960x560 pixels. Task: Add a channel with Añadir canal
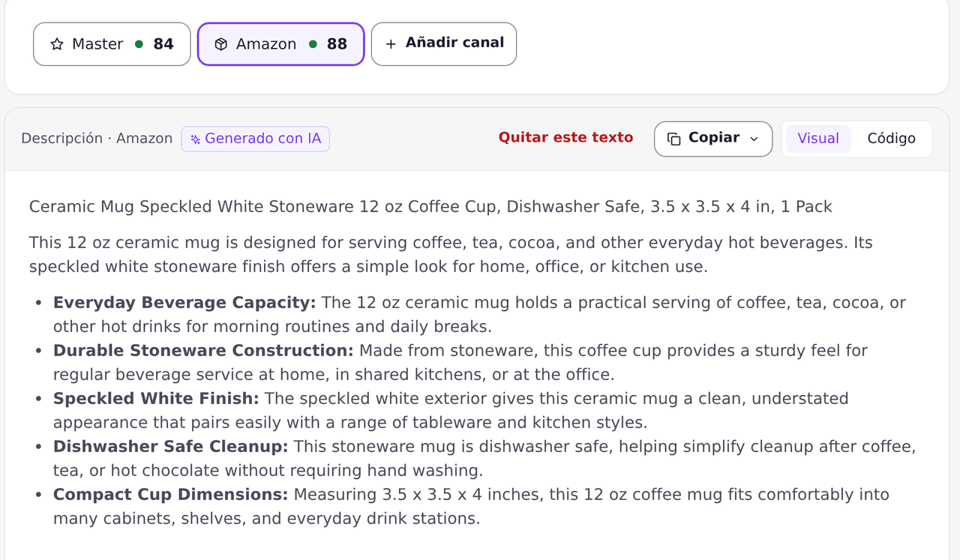click(x=444, y=44)
